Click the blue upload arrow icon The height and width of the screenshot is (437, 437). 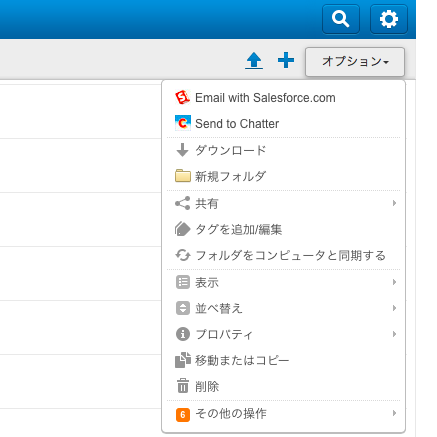click(254, 61)
